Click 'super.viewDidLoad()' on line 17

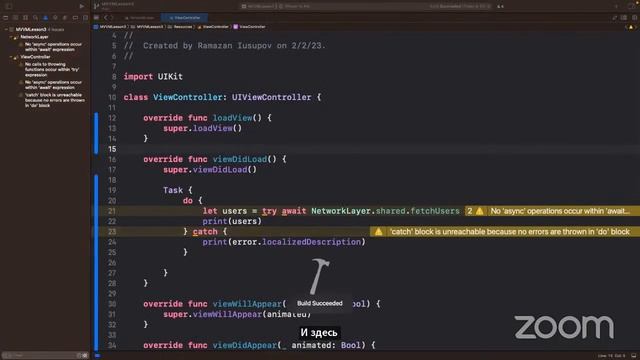(x=210, y=170)
